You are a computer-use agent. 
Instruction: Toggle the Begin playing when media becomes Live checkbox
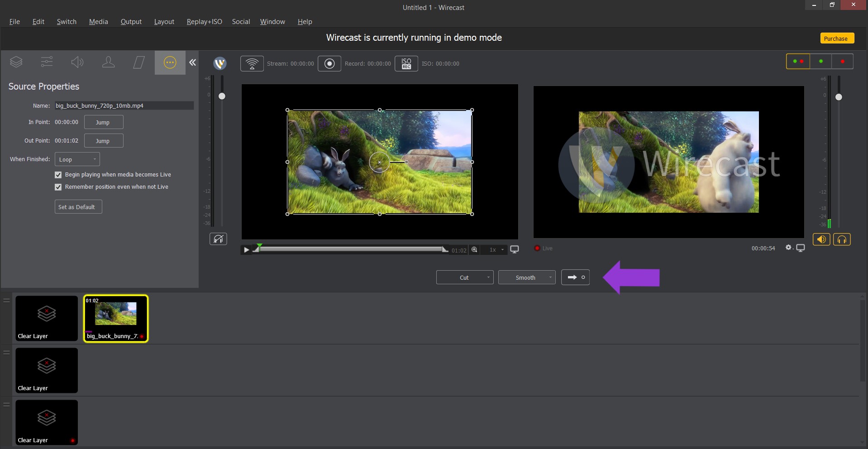click(x=58, y=175)
